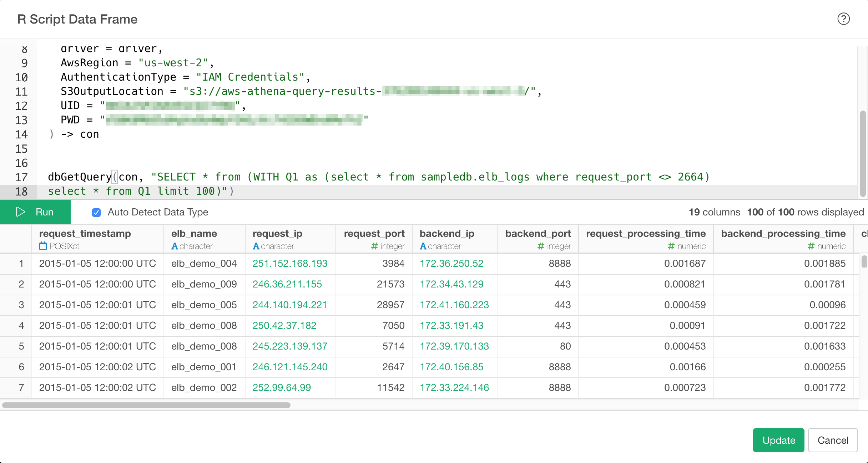Select the request_timestamp column header
868x463 pixels.
98,239
